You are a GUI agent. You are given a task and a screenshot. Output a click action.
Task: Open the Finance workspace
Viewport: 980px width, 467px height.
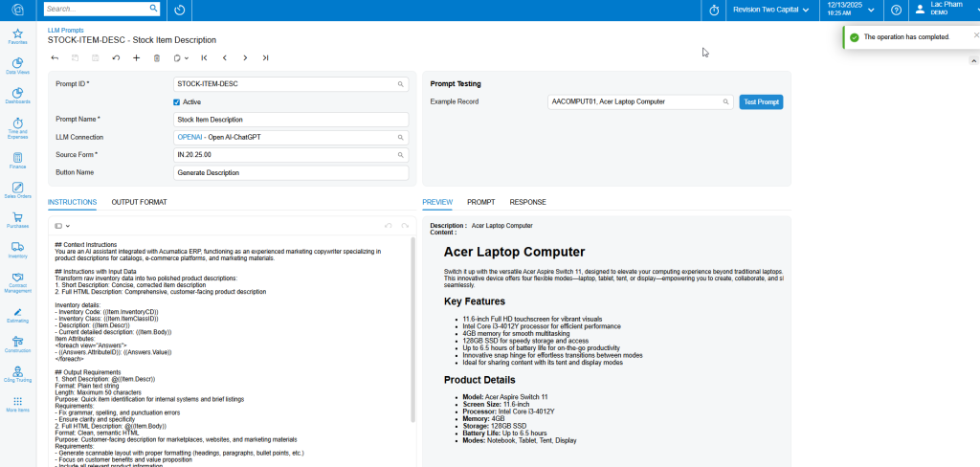click(x=17, y=161)
